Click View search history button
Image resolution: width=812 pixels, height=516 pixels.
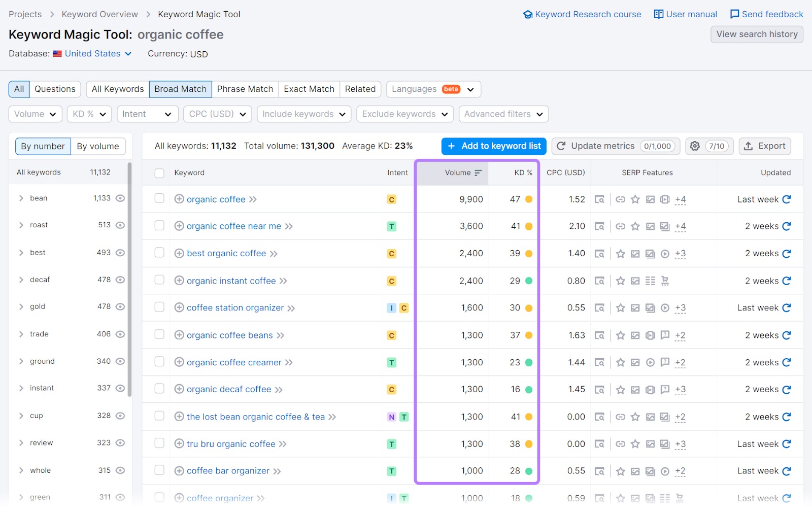click(757, 35)
